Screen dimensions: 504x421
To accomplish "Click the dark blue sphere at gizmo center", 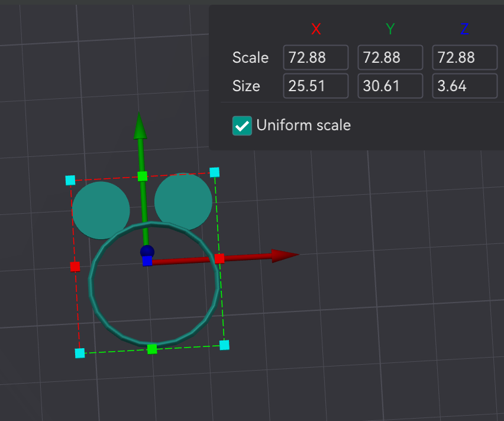I will click(147, 252).
